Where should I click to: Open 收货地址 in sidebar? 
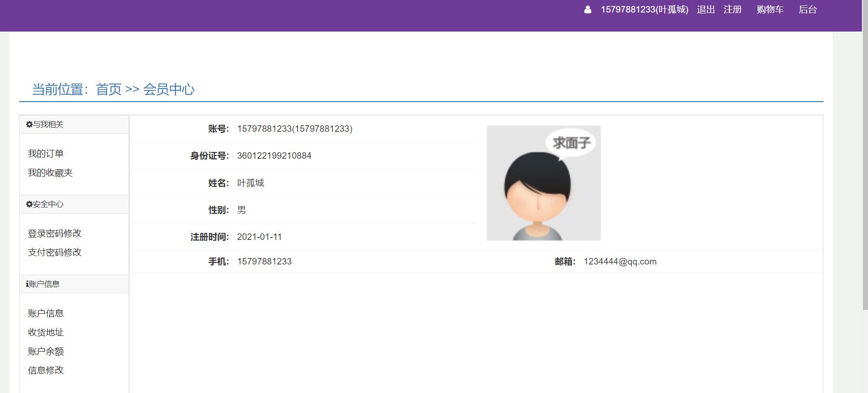(x=45, y=332)
